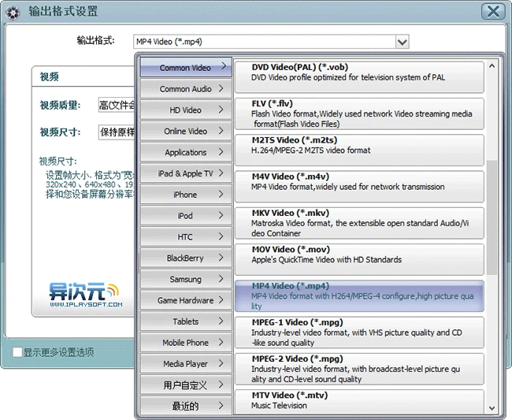This screenshot has height=420, width=512.
Task: Enable the show more settings checkbox
Action: pyautogui.click(x=17, y=351)
